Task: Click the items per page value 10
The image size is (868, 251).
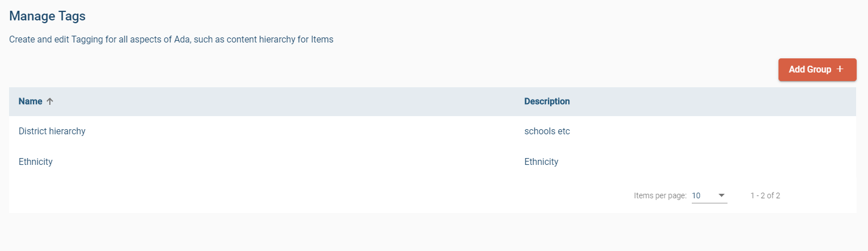Action: pyautogui.click(x=696, y=195)
